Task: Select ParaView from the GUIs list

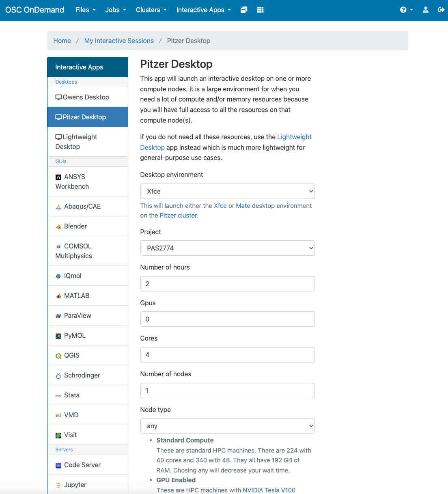Action: pyautogui.click(x=88, y=315)
